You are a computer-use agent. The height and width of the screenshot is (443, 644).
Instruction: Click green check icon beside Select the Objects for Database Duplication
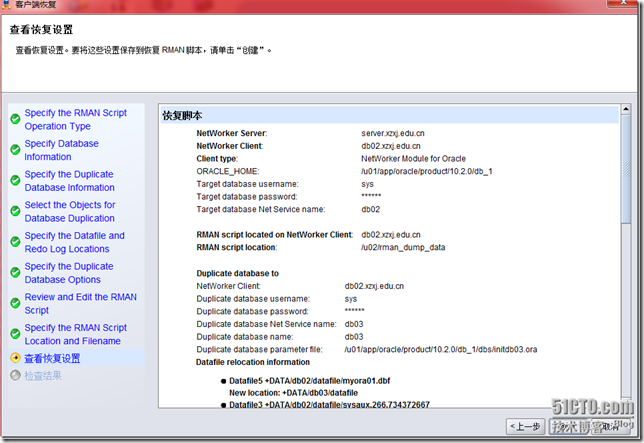(x=15, y=211)
